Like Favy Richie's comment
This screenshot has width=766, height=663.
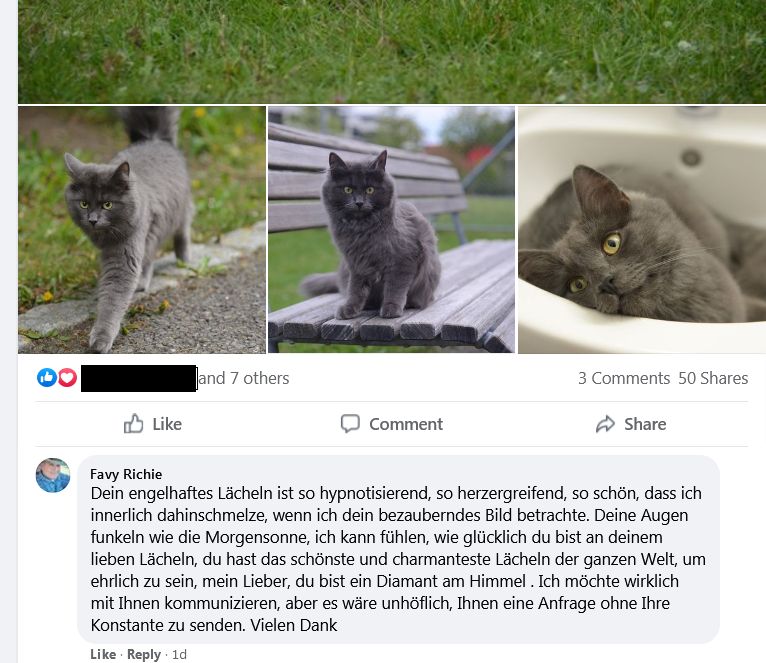tap(103, 654)
